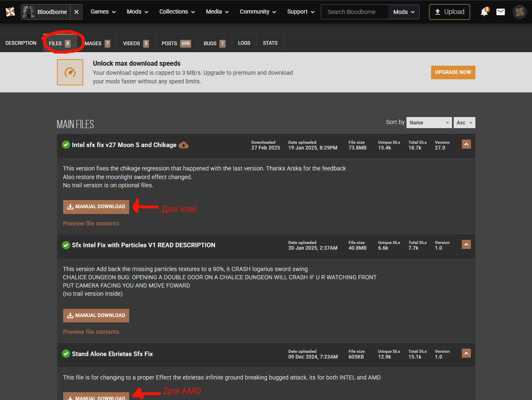Change the search category Mods dropdown
532x400 pixels.
(x=404, y=12)
